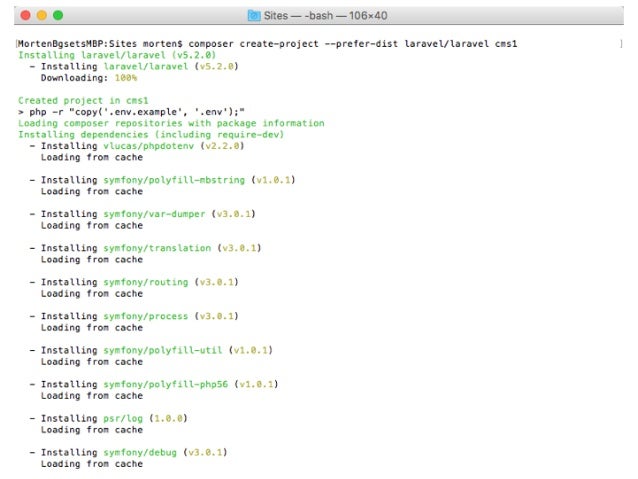The width and height of the screenshot is (638, 479).
Task: Click "symfony/polyfill-php56" package name
Action: pyautogui.click(x=166, y=384)
